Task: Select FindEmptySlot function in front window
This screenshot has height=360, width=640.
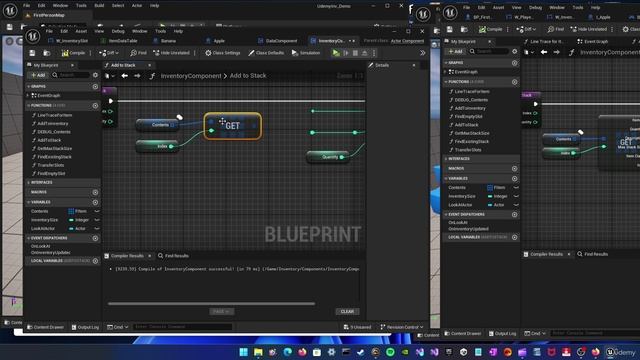Action: (51, 173)
